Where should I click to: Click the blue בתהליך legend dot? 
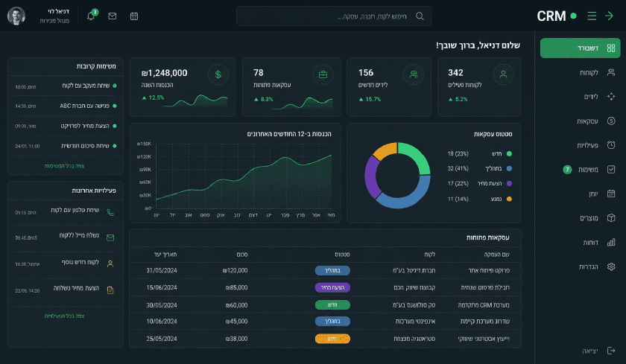coord(509,169)
